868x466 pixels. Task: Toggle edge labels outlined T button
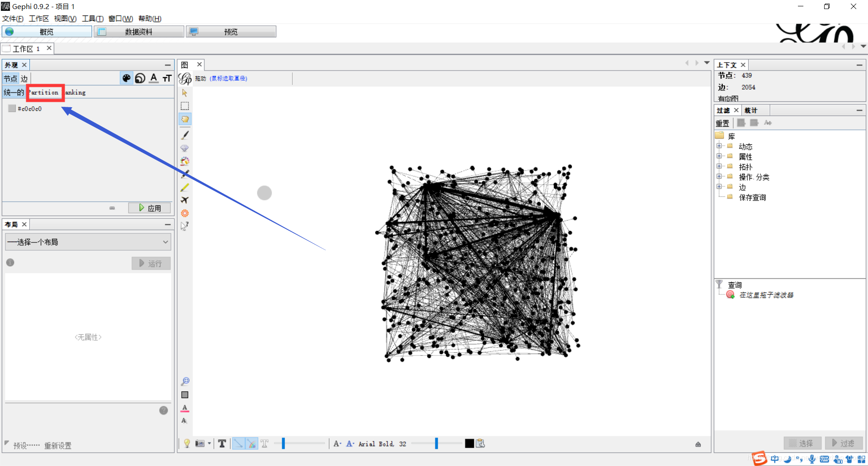click(x=264, y=443)
